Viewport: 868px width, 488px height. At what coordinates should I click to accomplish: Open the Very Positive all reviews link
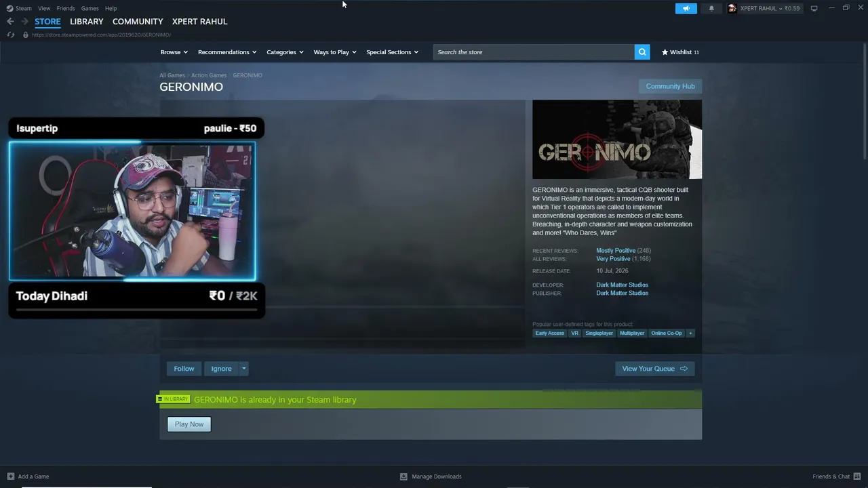click(x=613, y=259)
